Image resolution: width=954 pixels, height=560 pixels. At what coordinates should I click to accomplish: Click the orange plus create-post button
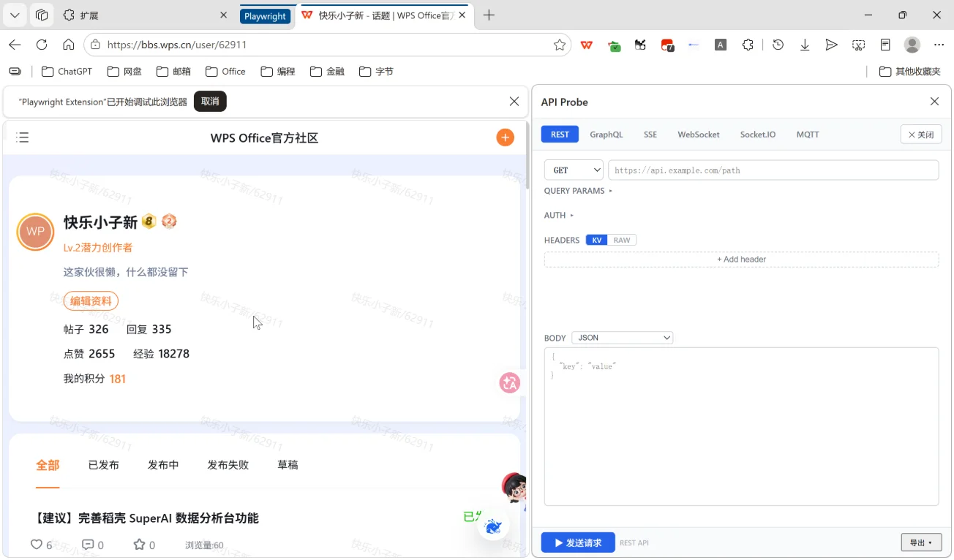pyautogui.click(x=505, y=137)
